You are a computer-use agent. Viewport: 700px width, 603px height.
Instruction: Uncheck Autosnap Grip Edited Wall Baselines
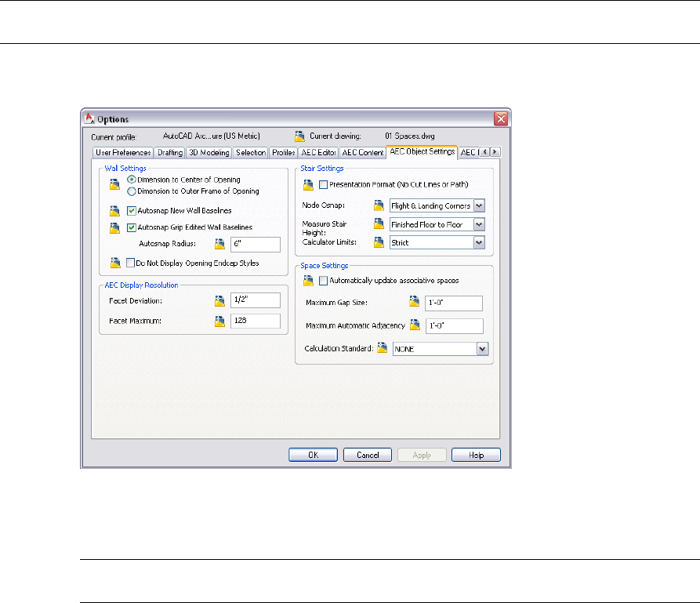pyautogui.click(x=131, y=227)
